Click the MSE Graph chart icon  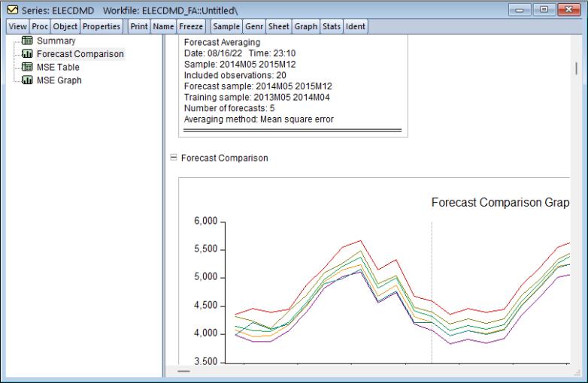[29, 80]
